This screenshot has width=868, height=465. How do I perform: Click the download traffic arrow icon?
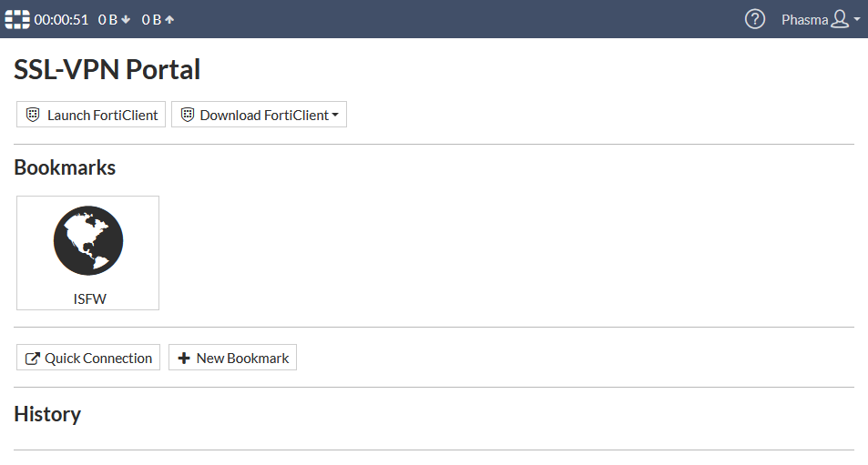click(126, 20)
